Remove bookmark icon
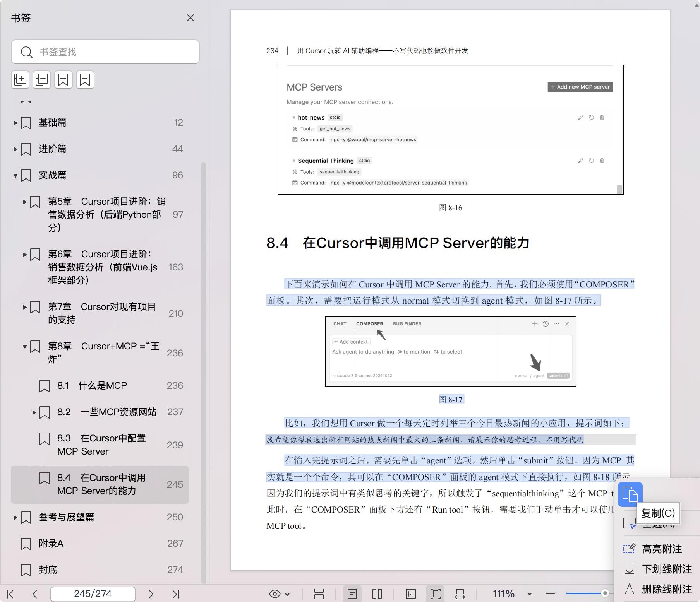The width and height of the screenshot is (700, 602). (x=85, y=80)
